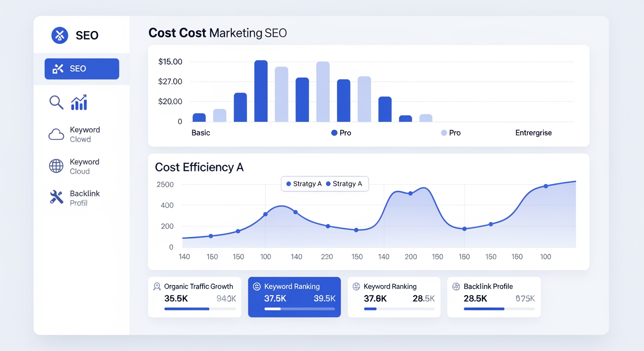Click the globe icon beside Keyword Cloud
Image resolution: width=644 pixels, height=351 pixels.
point(56,166)
